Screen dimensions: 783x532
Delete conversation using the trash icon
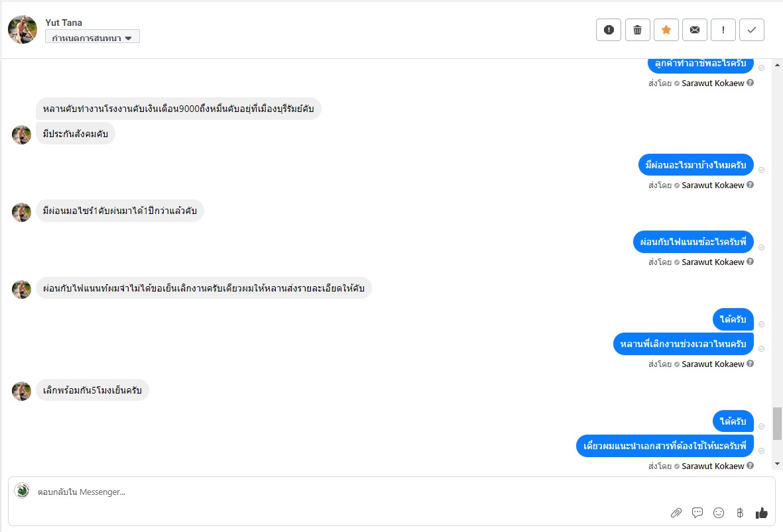point(637,30)
